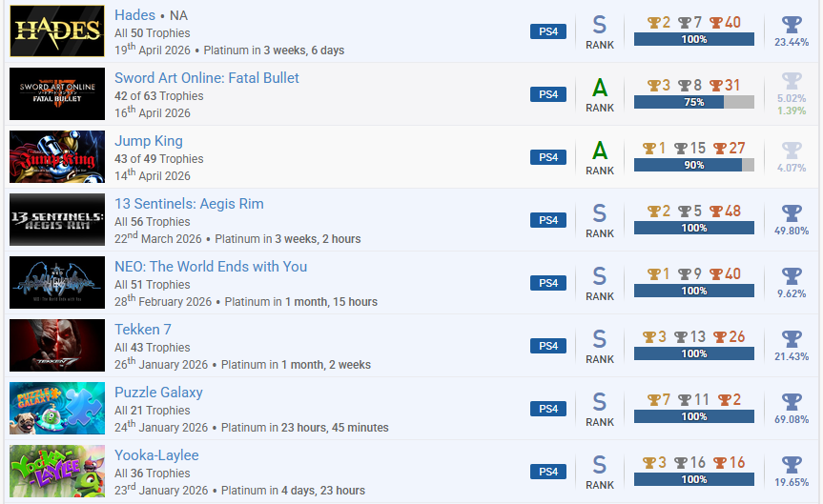Click the platinum trophy icon showing 49.80%
Screen dimensions: 823x504
[792, 212]
